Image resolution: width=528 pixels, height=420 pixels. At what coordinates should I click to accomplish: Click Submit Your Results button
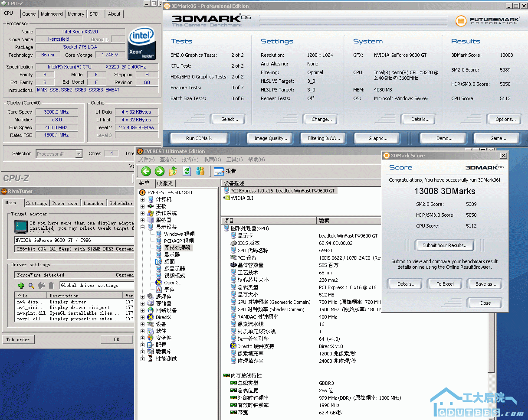point(445,245)
